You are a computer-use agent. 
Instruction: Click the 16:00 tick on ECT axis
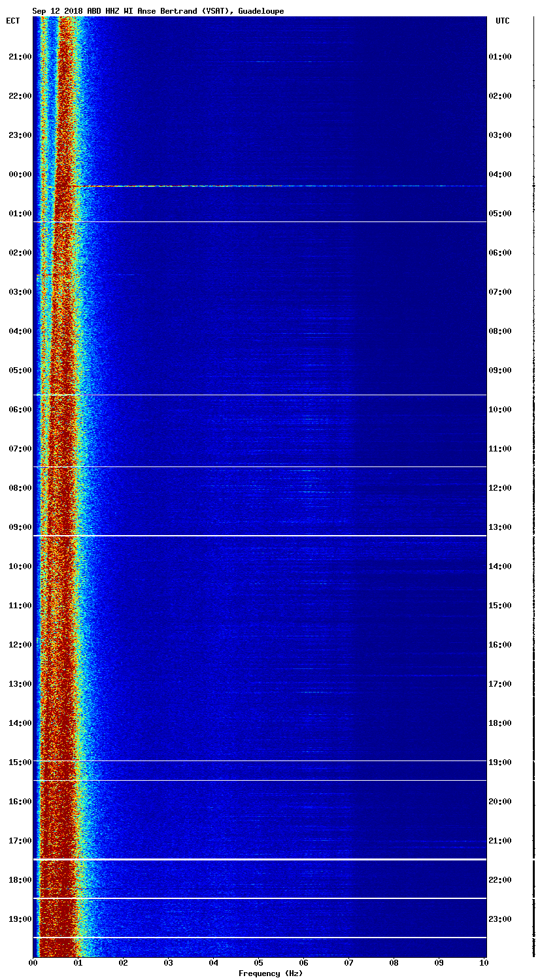tap(20, 802)
